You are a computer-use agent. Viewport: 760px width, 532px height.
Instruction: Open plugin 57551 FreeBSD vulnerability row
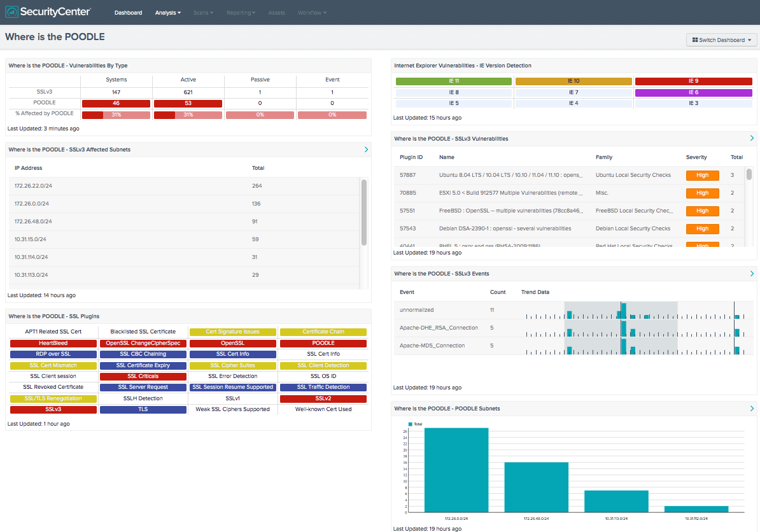[570, 211]
